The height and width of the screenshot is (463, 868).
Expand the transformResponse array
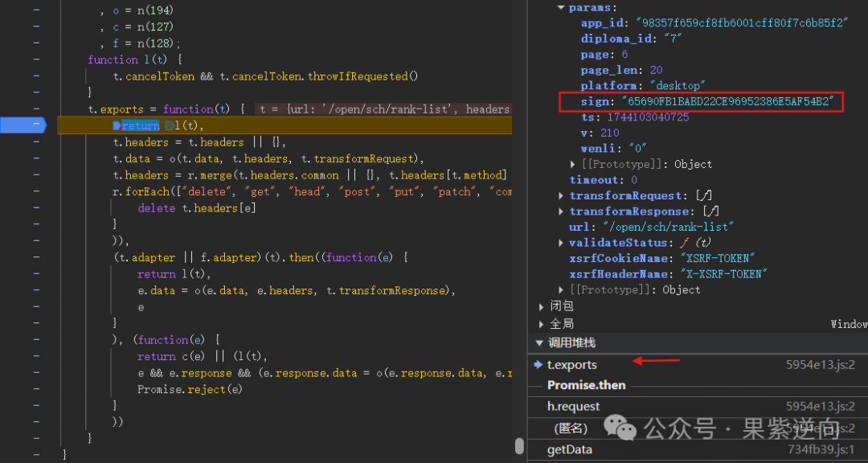click(x=561, y=211)
